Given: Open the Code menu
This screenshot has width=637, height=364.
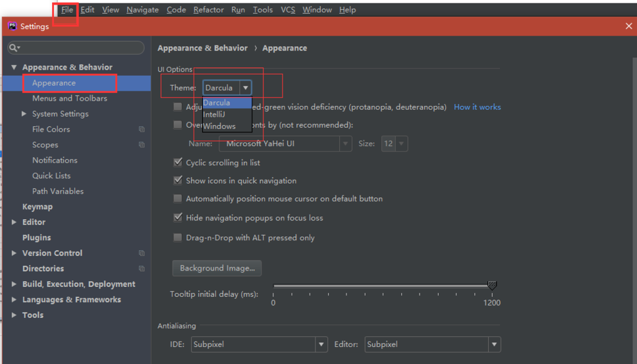Looking at the screenshot, I should pyautogui.click(x=177, y=10).
